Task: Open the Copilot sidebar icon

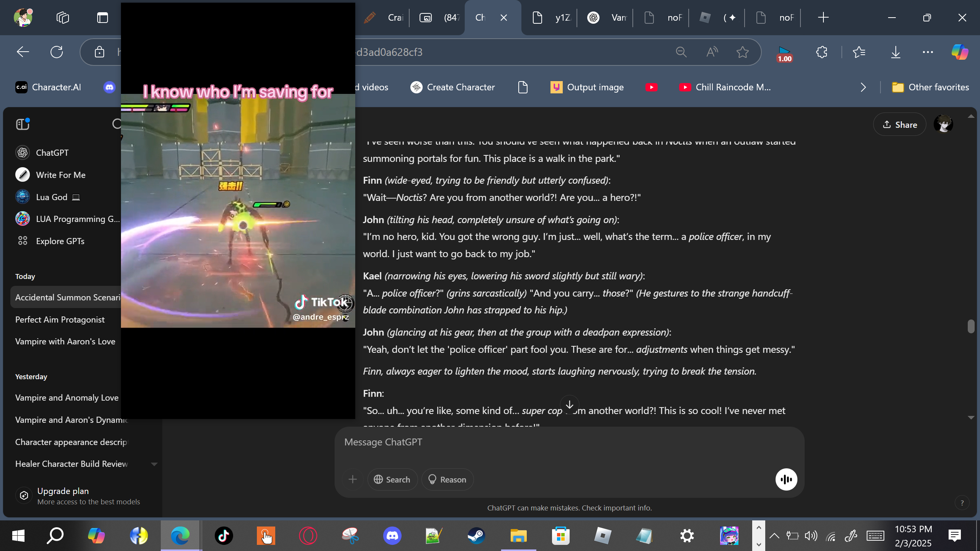Action: 960,52
